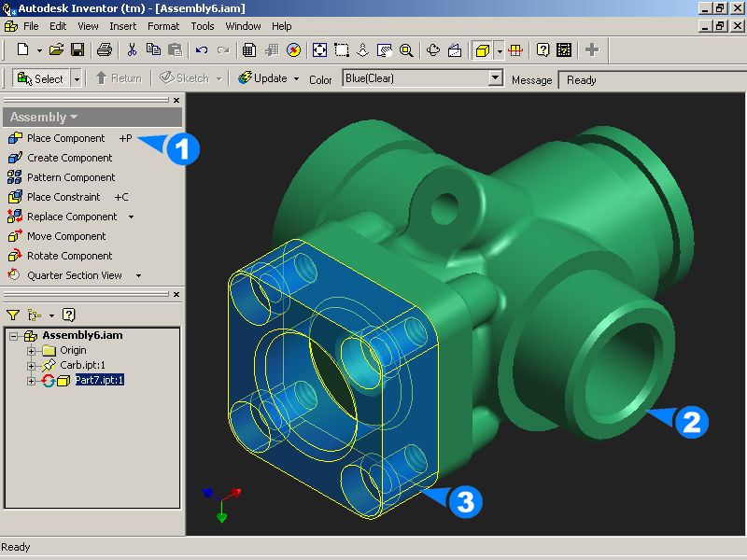Click the plus icon in toolbar
Viewport: 747px width, 560px height.
click(592, 49)
